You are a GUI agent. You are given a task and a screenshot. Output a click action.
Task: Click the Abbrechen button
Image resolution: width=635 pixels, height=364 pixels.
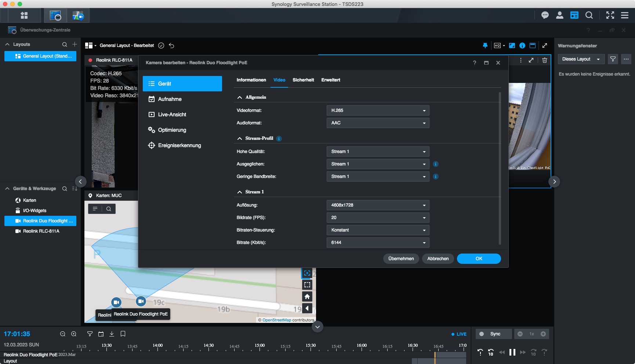[x=438, y=259]
